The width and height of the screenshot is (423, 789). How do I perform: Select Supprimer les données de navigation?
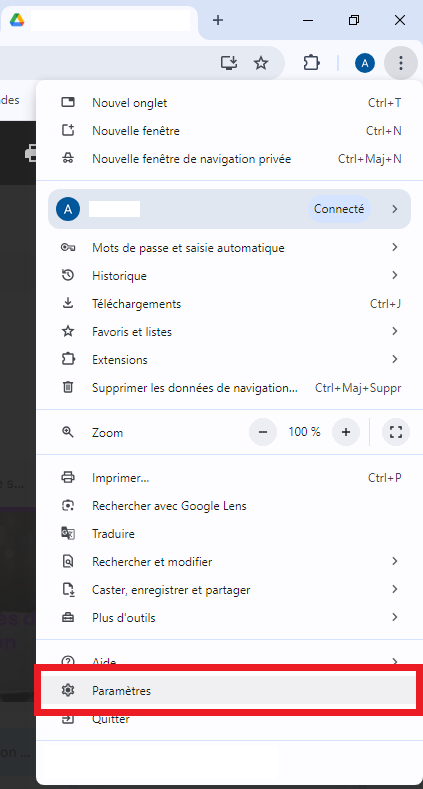coord(229,388)
